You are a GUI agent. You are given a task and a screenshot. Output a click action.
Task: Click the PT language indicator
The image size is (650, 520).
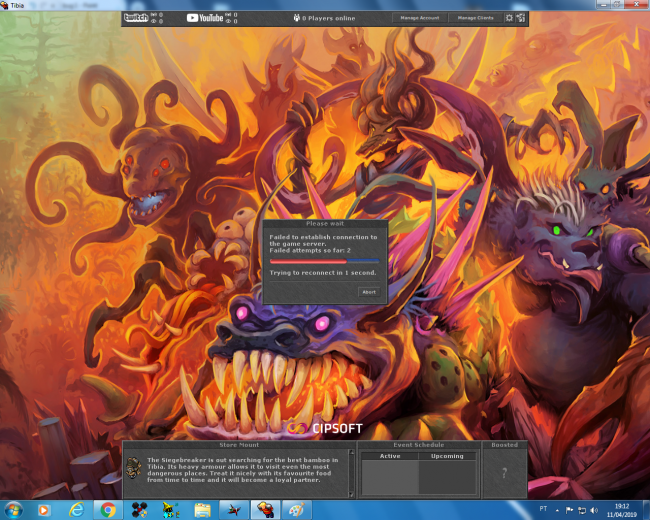543,509
